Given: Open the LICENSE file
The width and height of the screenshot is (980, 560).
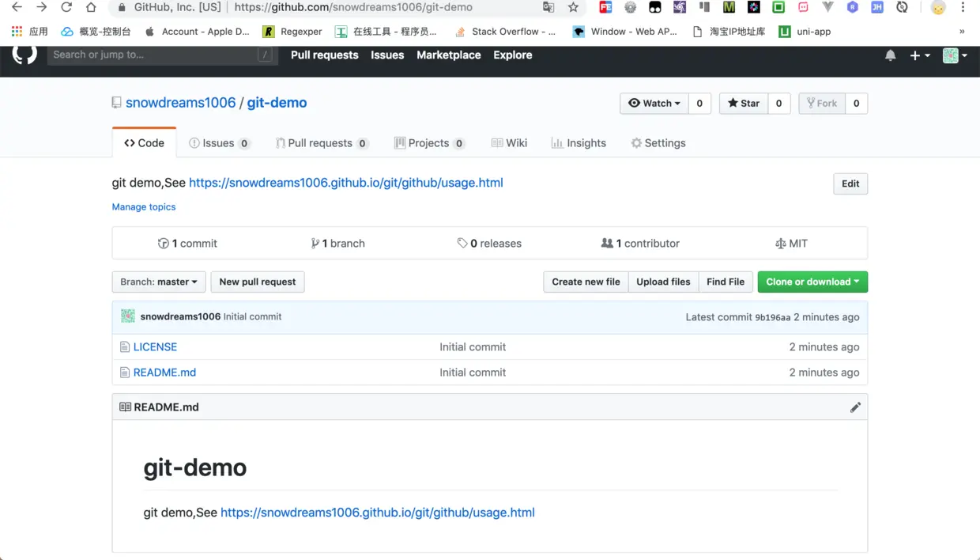Looking at the screenshot, I should pyautogui.click(x=155, y=346).
